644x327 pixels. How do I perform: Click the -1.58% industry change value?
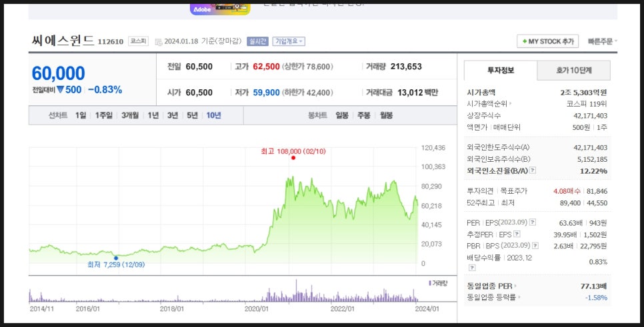pos(596,298)
